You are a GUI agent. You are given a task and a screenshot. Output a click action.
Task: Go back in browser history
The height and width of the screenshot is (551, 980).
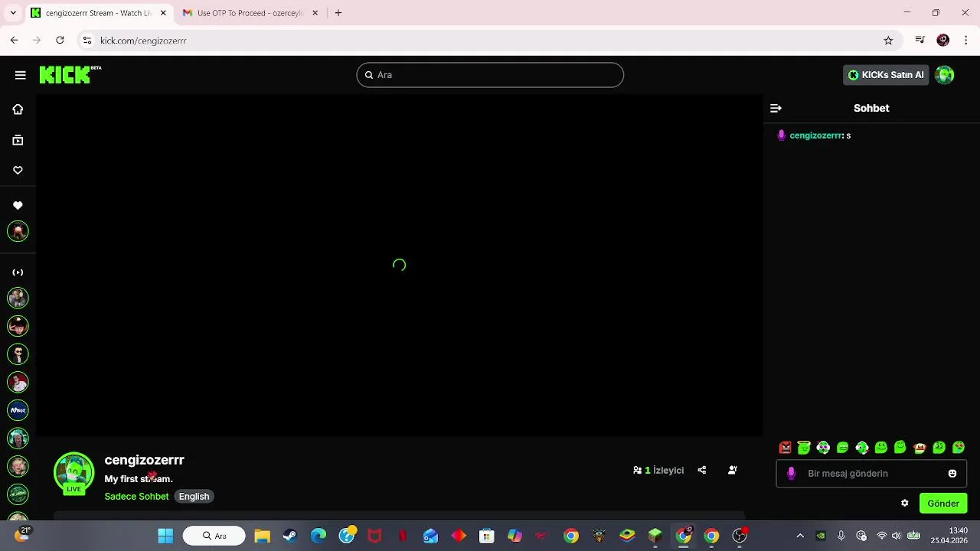14,41
